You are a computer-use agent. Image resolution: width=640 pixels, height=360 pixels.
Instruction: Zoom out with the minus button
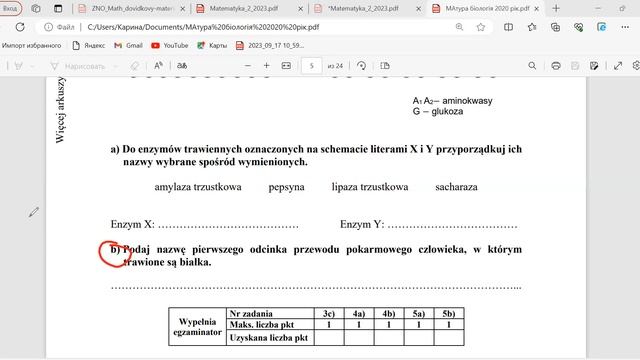point(247,66)
